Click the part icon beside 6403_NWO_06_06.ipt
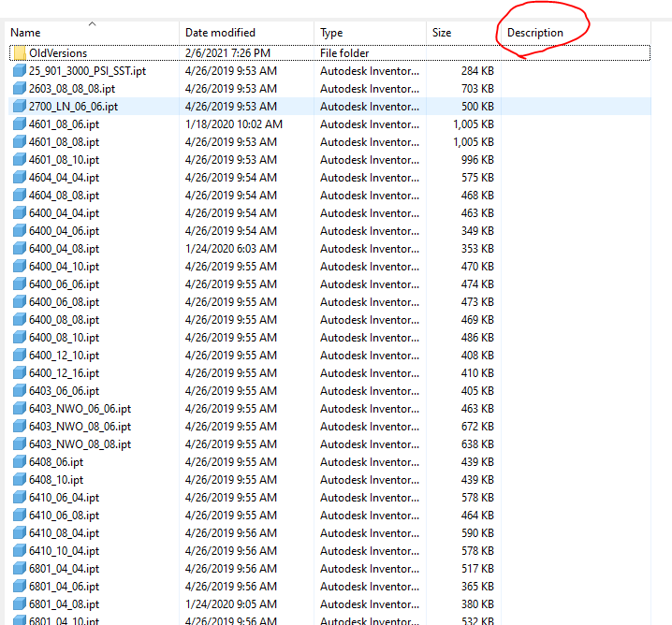This screenshot has height=625, width=672. pyautogui.click(x=20, y=409)
